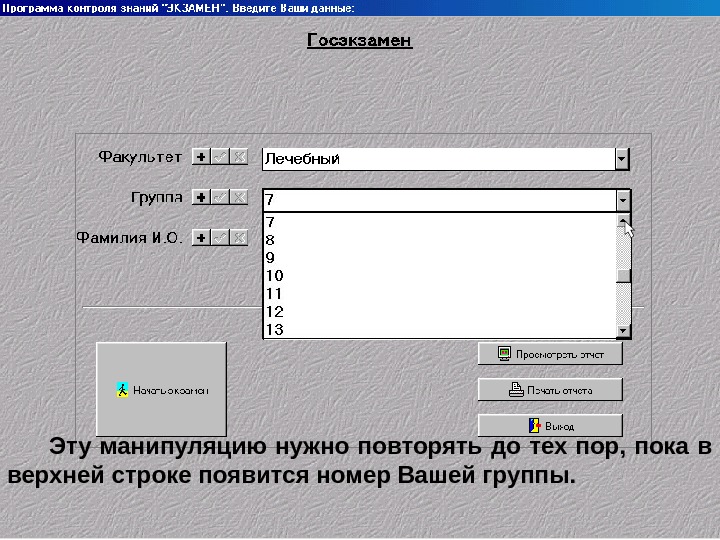Select group 9 in the dropdown list

[441, 258]
